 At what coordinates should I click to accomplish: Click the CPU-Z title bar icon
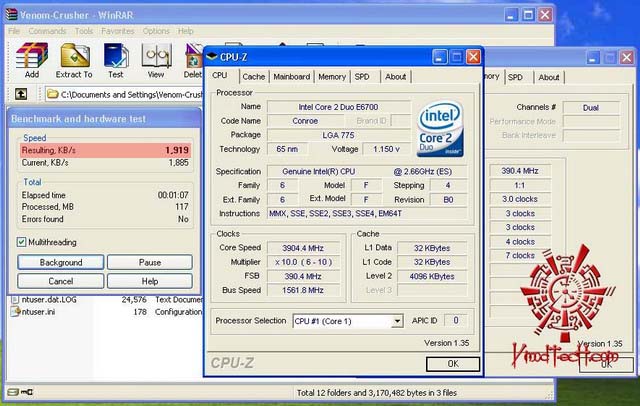pyautogui.click(x=212, y=56)
